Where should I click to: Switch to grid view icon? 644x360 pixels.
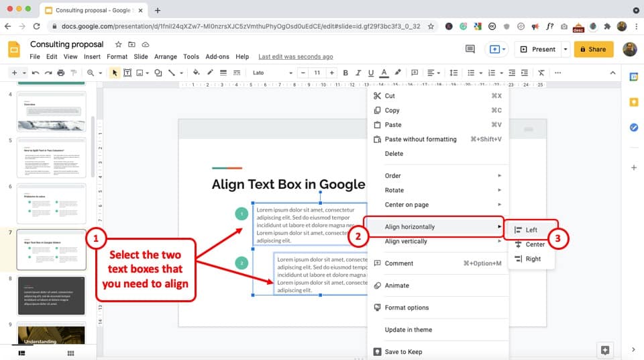pos(70,353)
